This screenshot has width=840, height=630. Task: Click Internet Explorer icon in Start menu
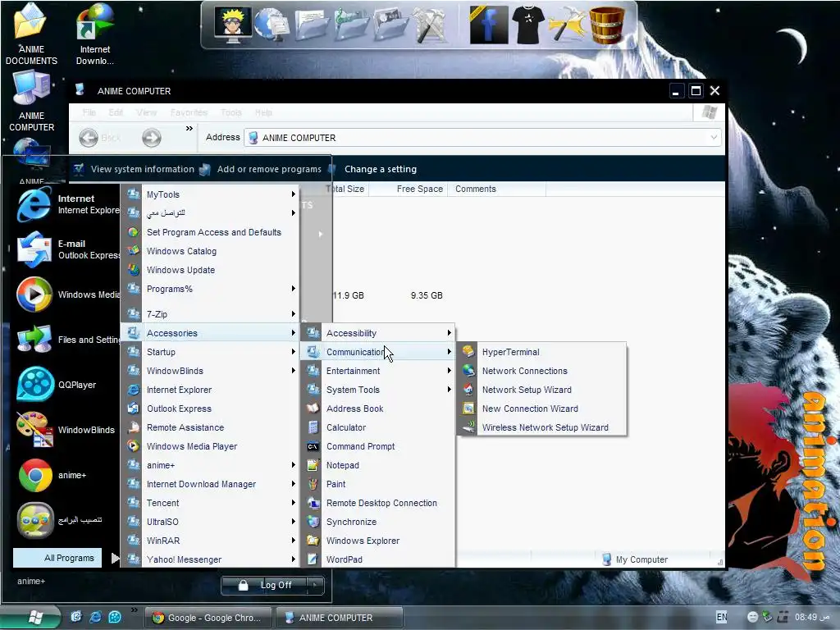(34, 204)
